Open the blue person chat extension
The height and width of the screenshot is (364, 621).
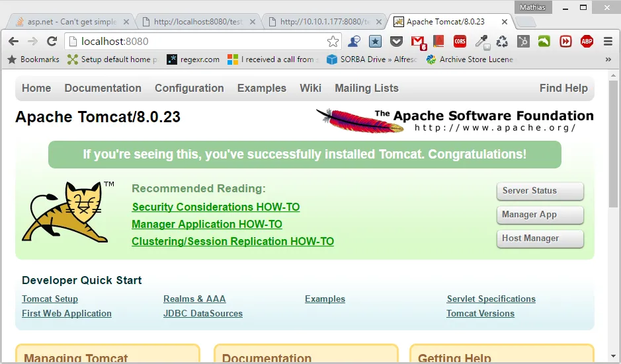(x=354, y=41)
